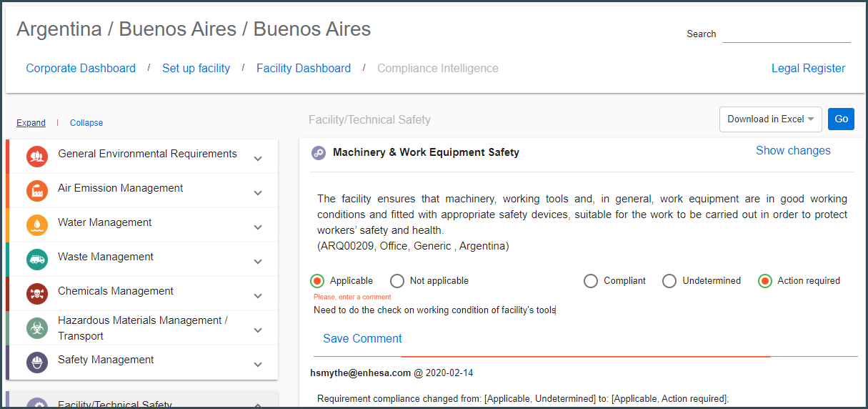The image size is (868, 409).
Task: Click the General Environmental Requirements red icon
Action: point(37,157)
